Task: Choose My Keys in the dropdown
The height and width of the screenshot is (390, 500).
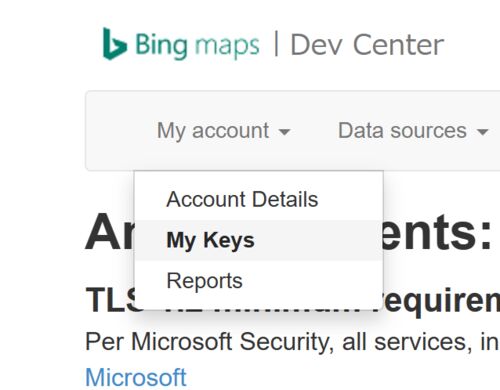Action: (259, 240)
